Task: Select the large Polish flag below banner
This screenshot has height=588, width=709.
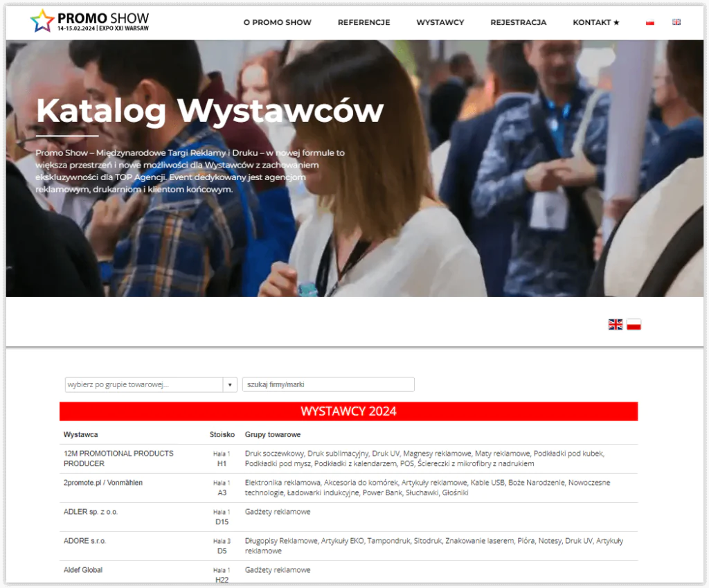Action: (x=634, y=324)
